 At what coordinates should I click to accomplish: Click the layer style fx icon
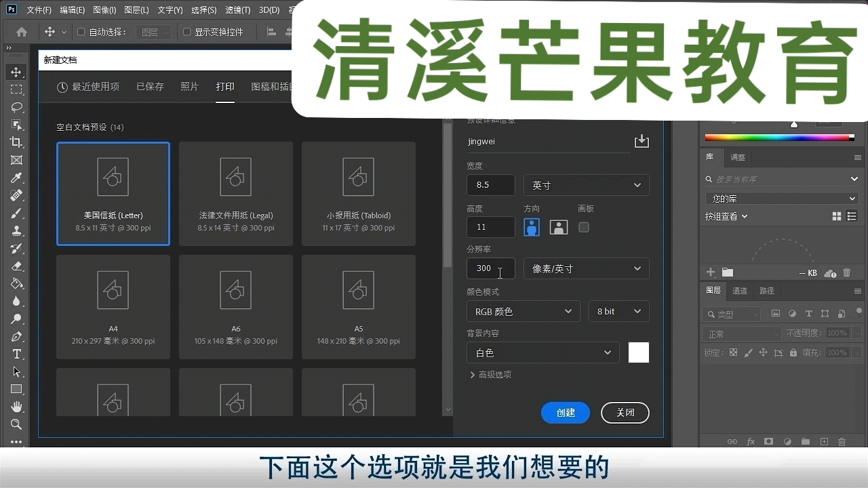pos(751,442)
